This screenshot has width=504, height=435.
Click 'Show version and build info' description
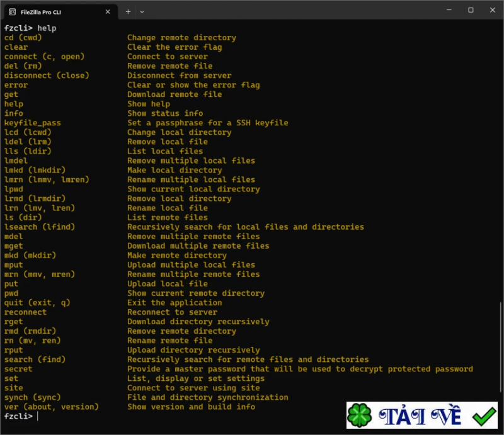click(192, 407)
